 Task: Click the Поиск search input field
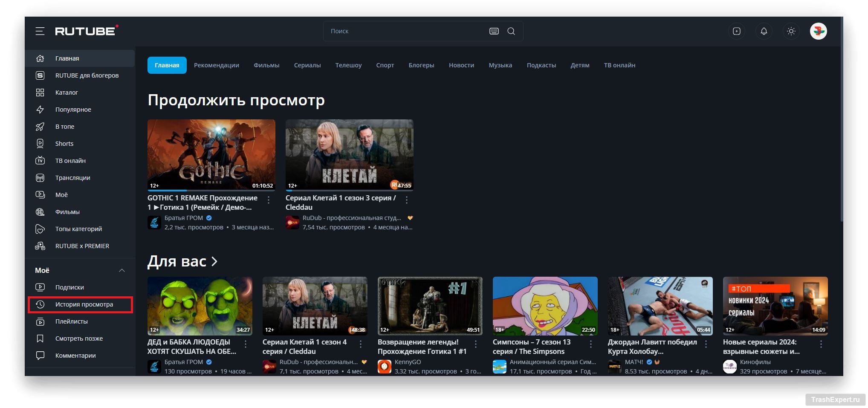(x=405, y=31)
